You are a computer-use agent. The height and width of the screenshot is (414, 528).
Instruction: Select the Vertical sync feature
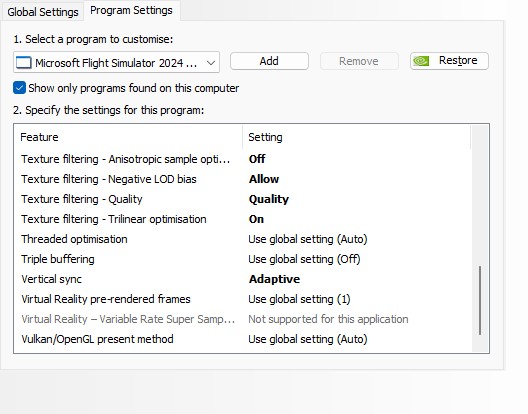click(x=52, y=279)
